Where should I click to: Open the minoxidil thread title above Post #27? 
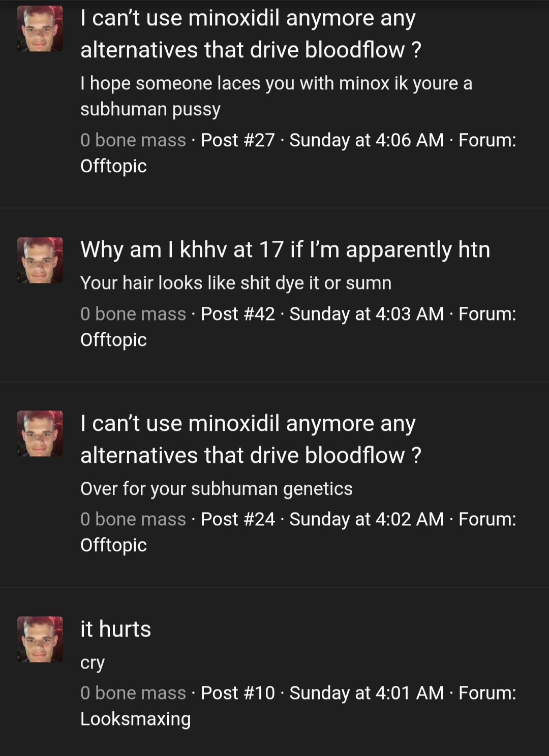(x=250, y=34)
